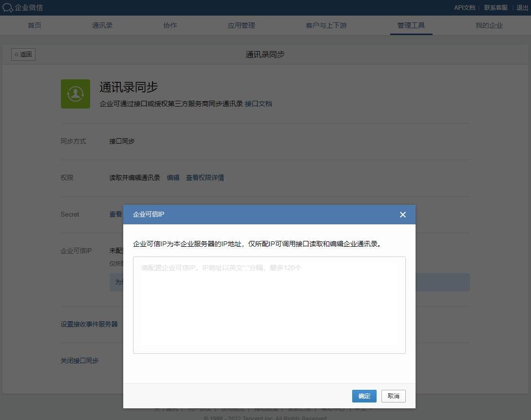531x420 pixels.
Task: Select the 应用管理 tab
Action: click(241, 26)
